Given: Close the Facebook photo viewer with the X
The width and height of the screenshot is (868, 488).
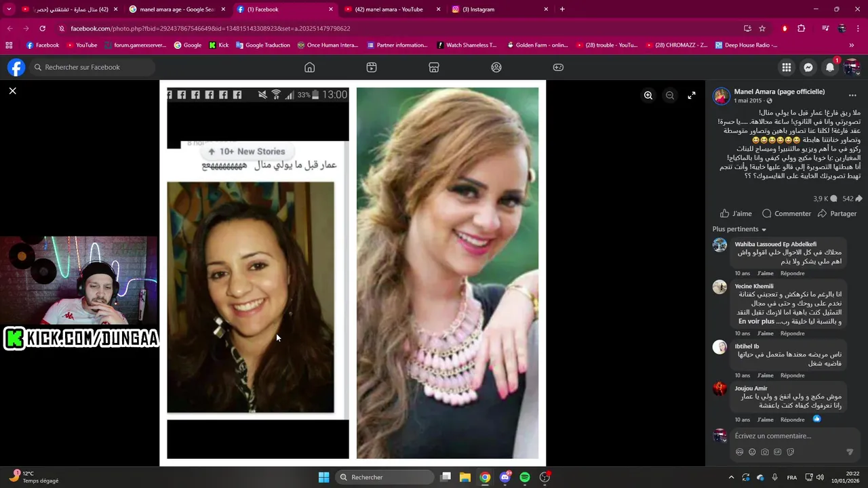Looking at the screenshot, I should tap(12, 91).
